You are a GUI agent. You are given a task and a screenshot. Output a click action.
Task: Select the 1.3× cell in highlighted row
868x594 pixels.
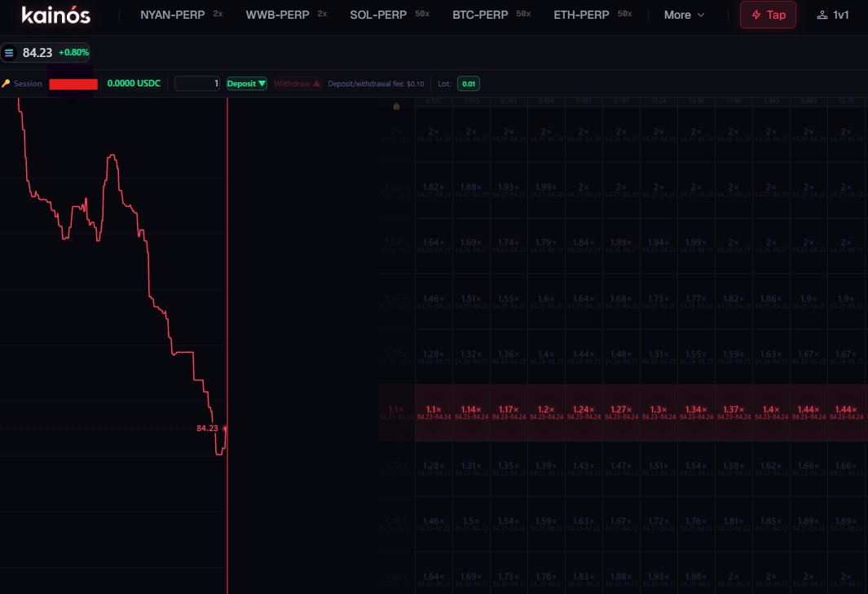659,412
